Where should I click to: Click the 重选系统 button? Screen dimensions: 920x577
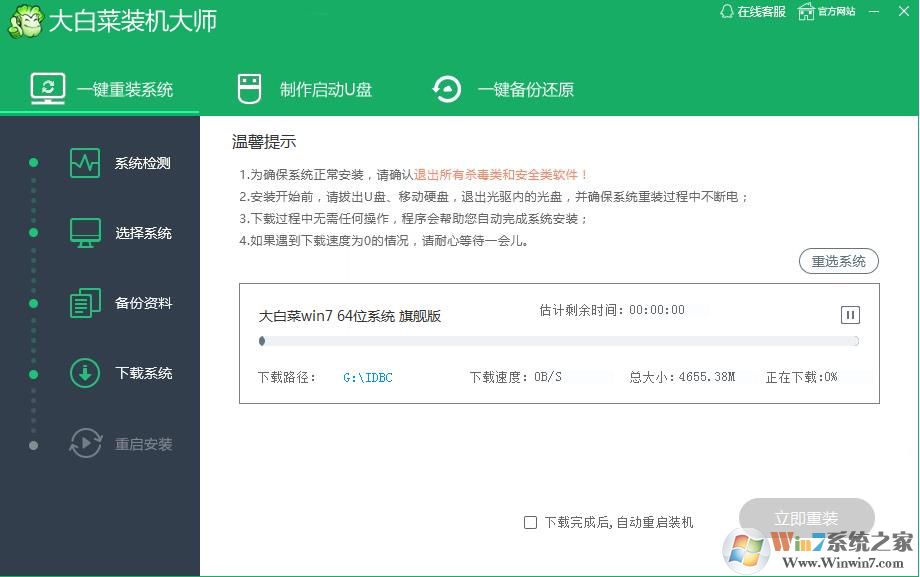[838, 261]
